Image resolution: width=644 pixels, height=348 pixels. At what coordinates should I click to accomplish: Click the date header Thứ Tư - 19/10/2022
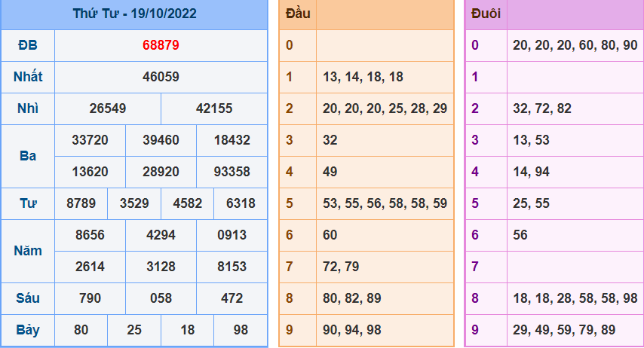(x=135, y=14)
